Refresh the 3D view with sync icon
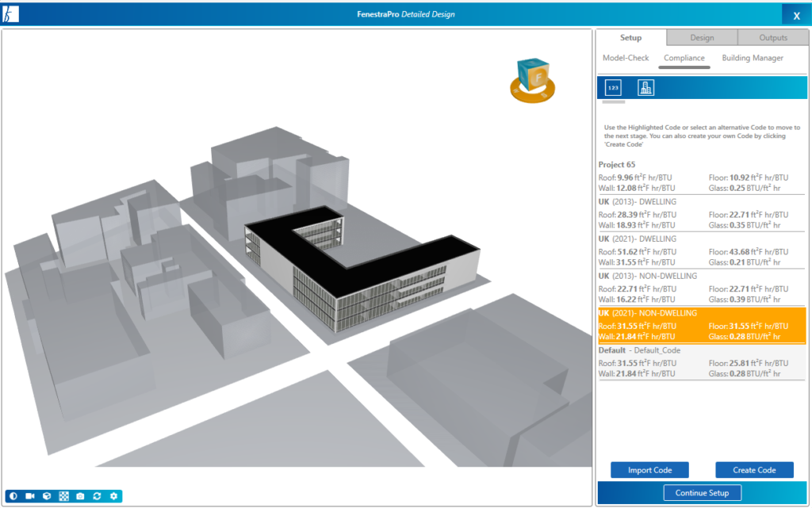Viewport: 812px width, 508px height. [97, 496]
